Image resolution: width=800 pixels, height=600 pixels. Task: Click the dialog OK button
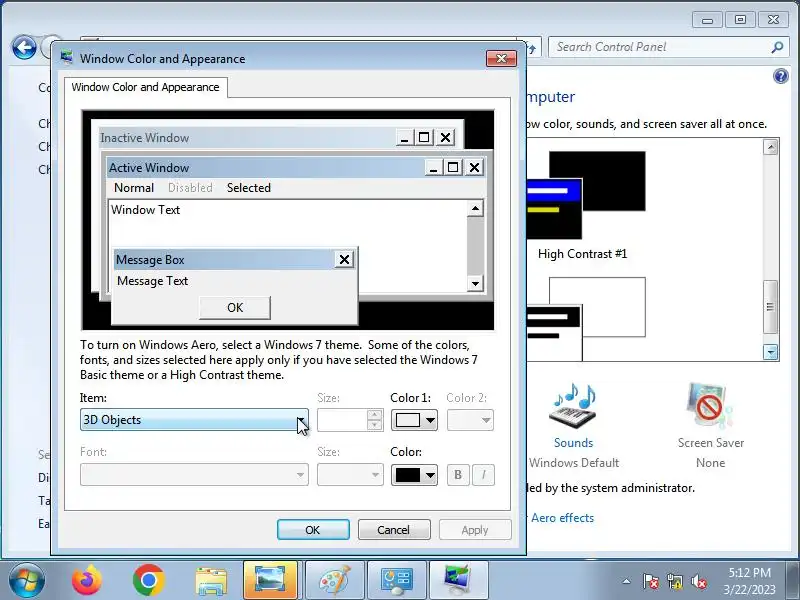(x=313, y=530)
